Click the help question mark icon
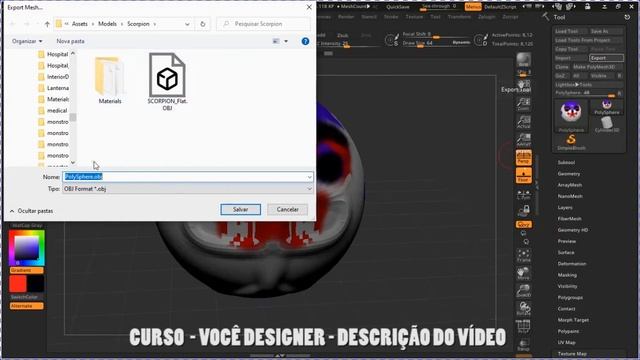 click(305, 41)
